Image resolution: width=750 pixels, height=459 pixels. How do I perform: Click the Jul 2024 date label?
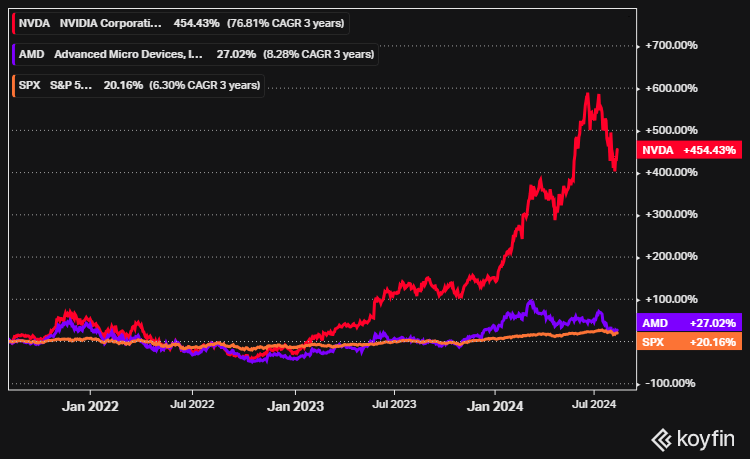595,406
